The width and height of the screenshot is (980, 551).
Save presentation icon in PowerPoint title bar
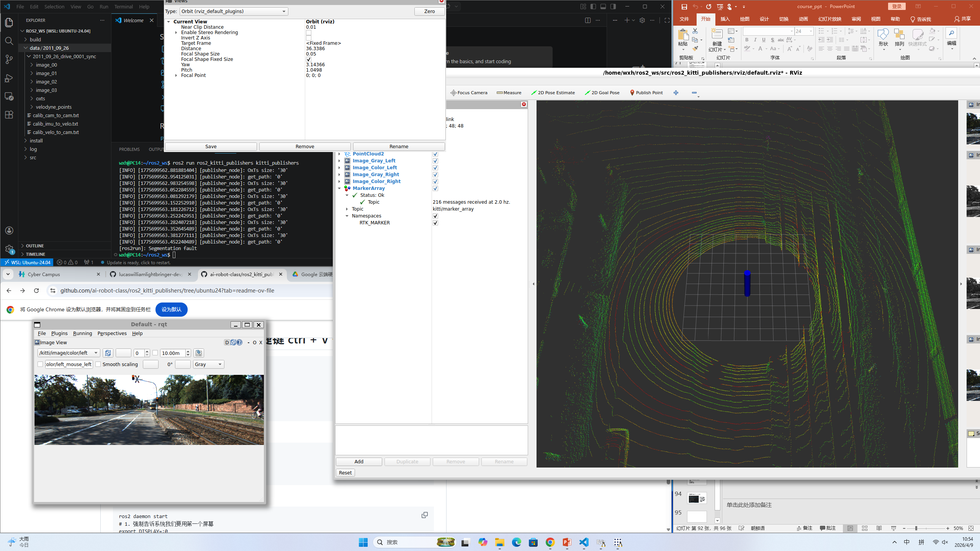point(684,7)
